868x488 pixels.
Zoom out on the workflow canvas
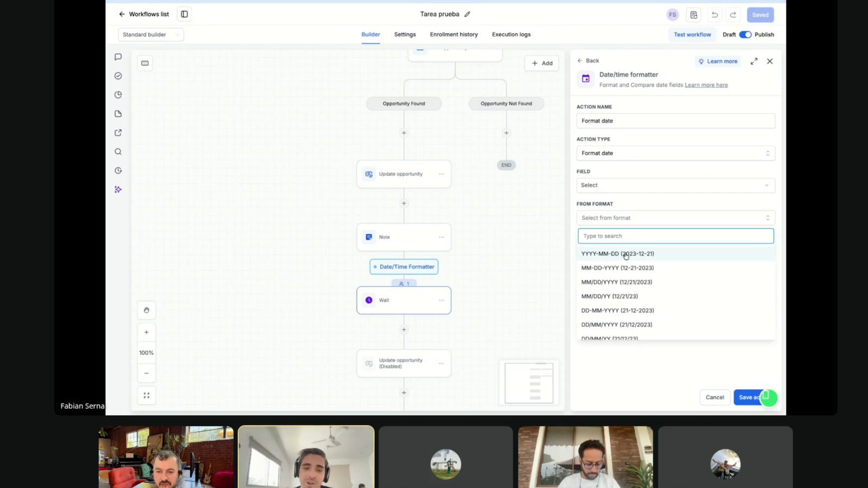[x=146, y=373]
